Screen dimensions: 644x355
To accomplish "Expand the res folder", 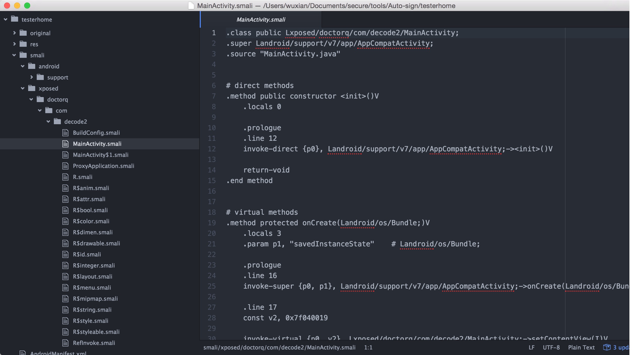I will point(14,44).
